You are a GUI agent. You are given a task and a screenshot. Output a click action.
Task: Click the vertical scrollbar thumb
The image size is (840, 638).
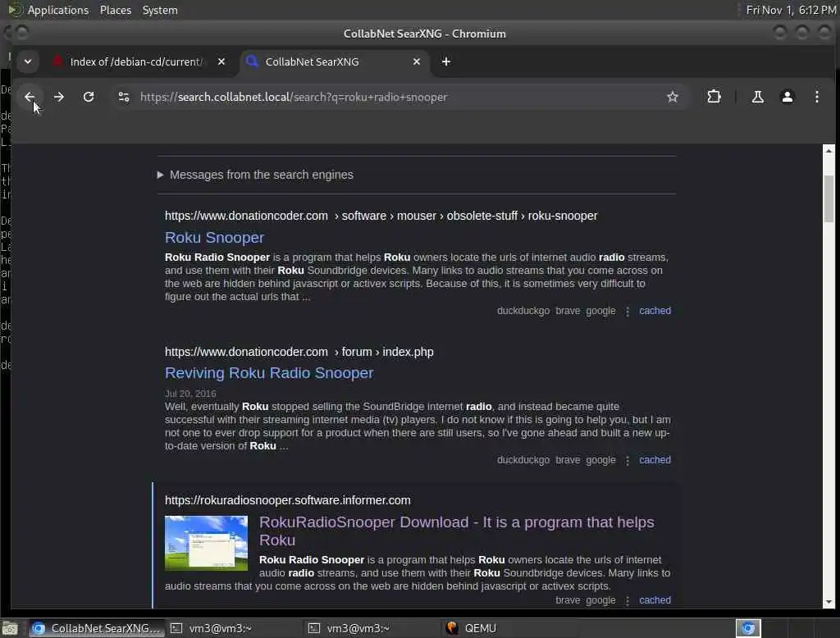[829, 198]
